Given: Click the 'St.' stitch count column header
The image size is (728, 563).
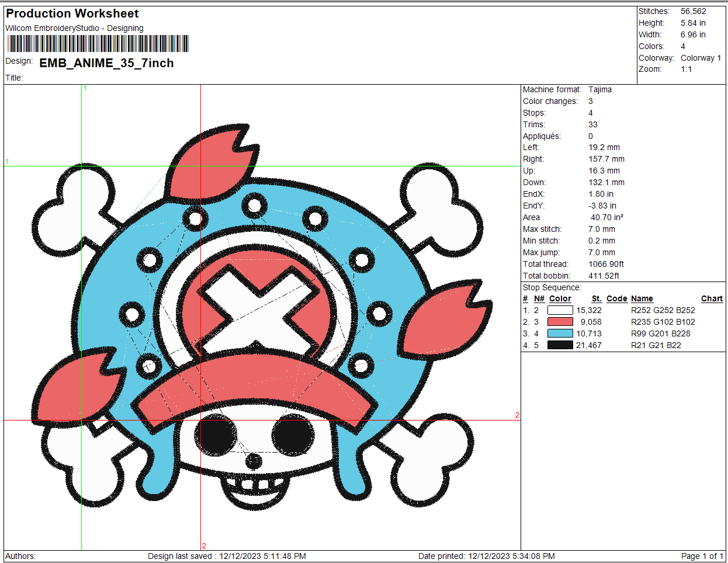Looking at the screenshot, I should (x=596, y=298).
